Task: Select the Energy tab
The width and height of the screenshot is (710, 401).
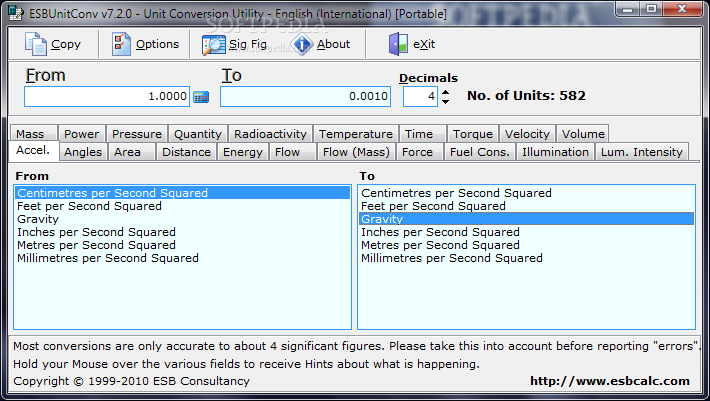Action: point(243,152)
